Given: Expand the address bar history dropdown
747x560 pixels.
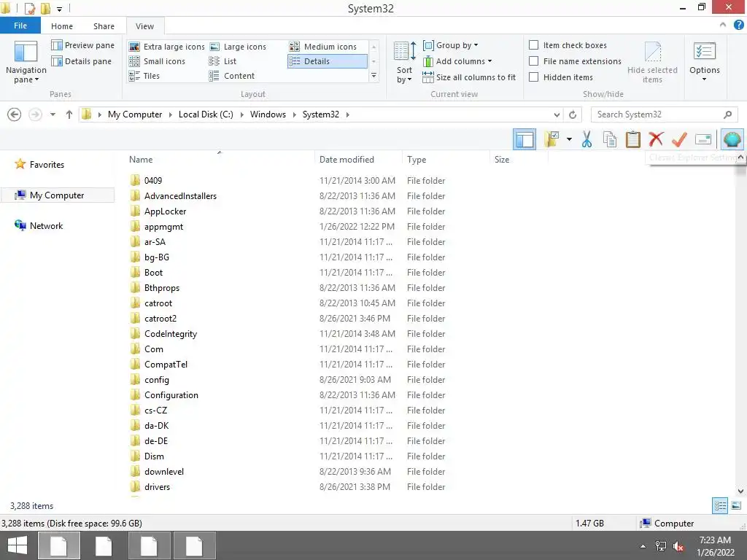Looking at the screenshot, I should click(557, 114).
